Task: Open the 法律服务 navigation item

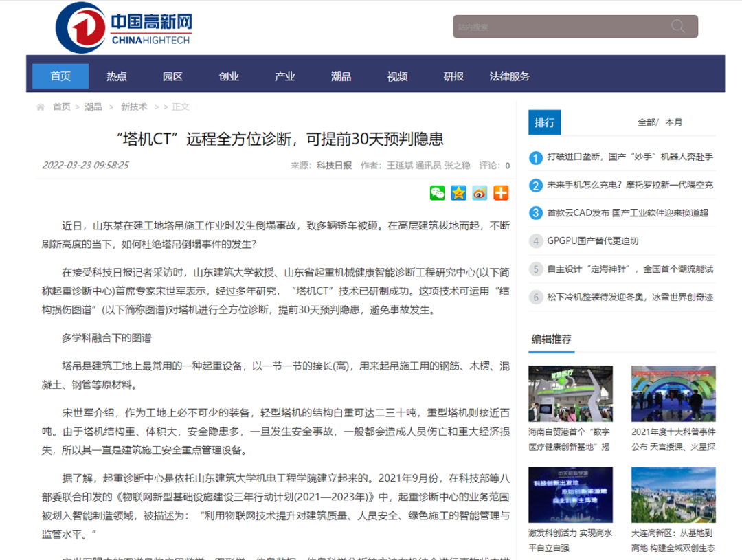Action: pos(509,76)
